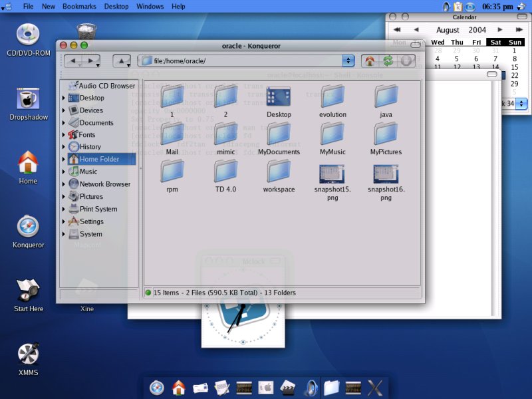Viewport: 532px width, 399px height.
Task: Select the folder named 2
Action: [x=225, y=101]
